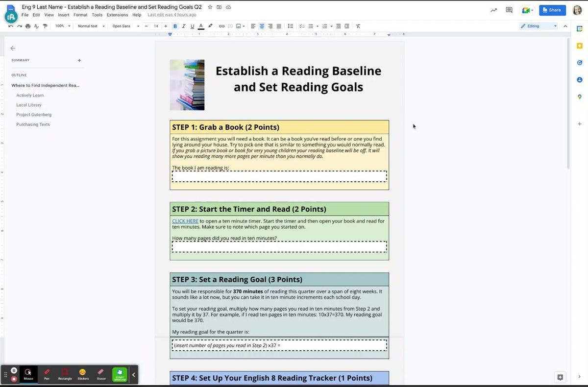Decrease font size with minus button
The image size is (588, 387).
(x=147, y=26)
